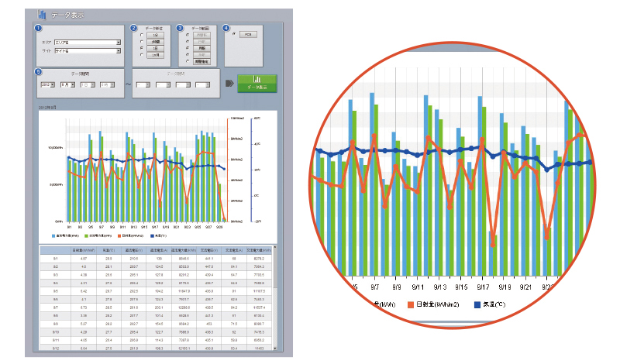
Task: Select the 9/2 date cell in table
Action: [x=56, y=266]
